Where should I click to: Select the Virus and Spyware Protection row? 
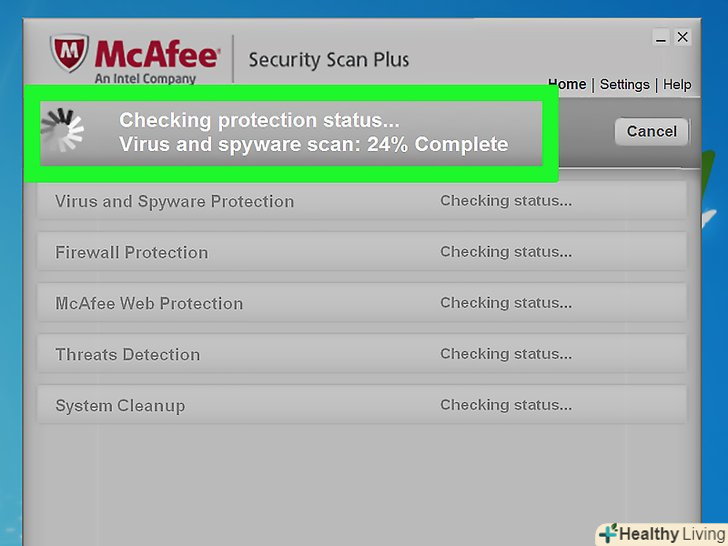[175, 201]
